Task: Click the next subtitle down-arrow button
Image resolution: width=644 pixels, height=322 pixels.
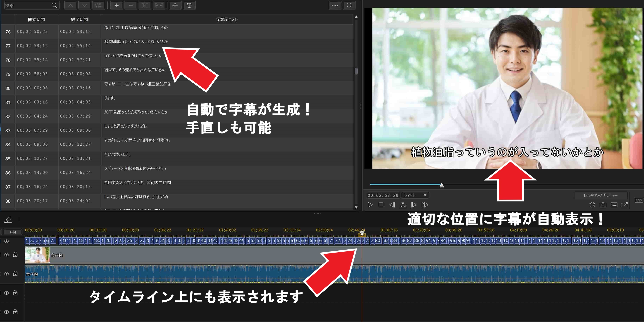Action: point(85,5)
